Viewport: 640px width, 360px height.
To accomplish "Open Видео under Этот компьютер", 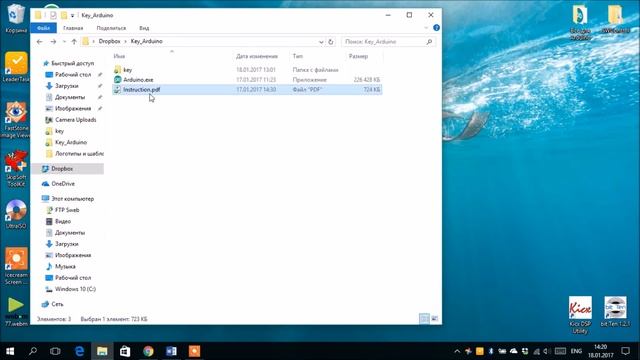I will 63,221.
